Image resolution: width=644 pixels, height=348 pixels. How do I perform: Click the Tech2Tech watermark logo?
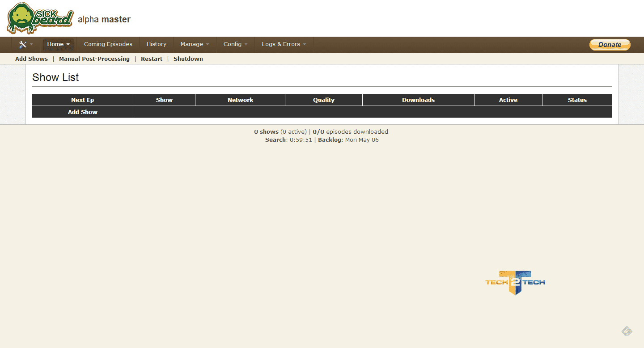pos(515,282)
